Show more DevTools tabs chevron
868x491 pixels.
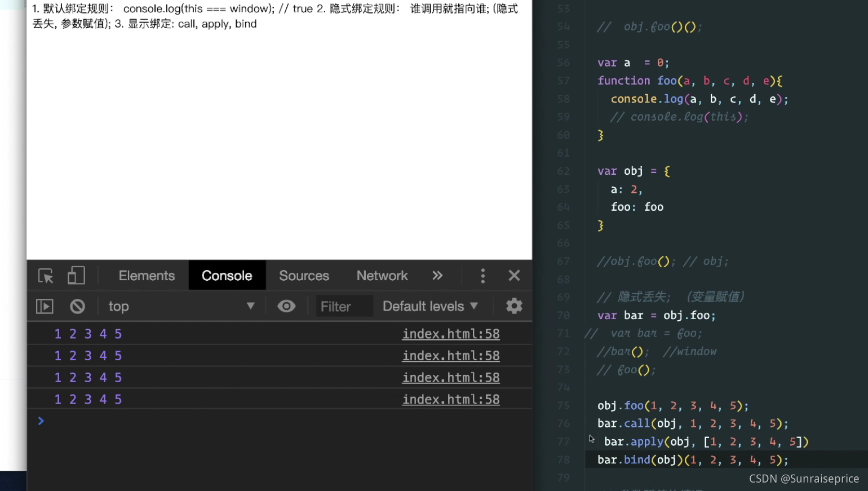click(x=437, y=276)
